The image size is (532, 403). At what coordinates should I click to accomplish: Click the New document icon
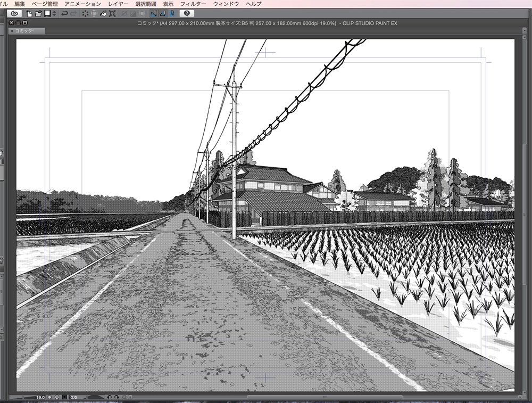(29, 15)
